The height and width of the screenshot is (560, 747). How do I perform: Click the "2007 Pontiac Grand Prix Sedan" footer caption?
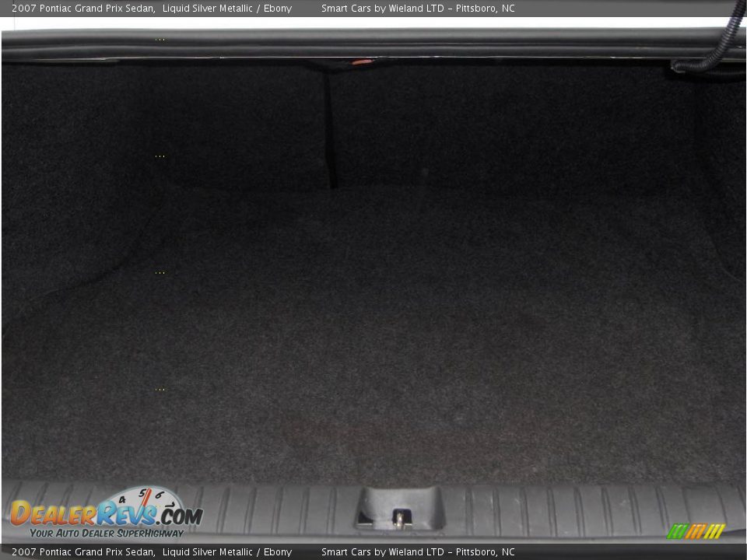tap(83, 552)
